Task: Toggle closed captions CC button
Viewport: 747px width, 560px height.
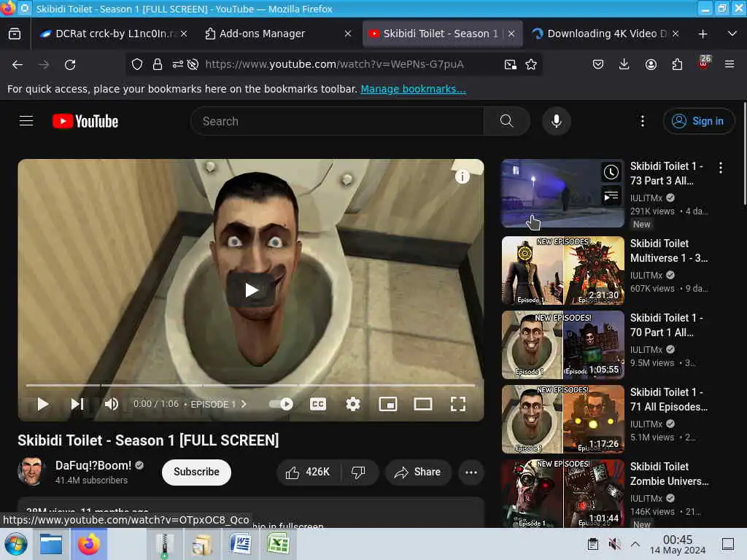Action: (x=318, y=404)
